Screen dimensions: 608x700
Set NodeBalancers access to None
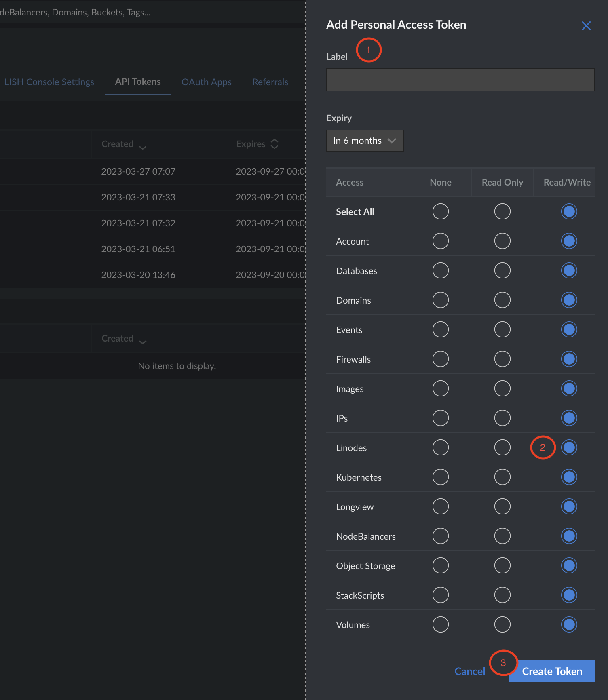click(x=440, y=536)
